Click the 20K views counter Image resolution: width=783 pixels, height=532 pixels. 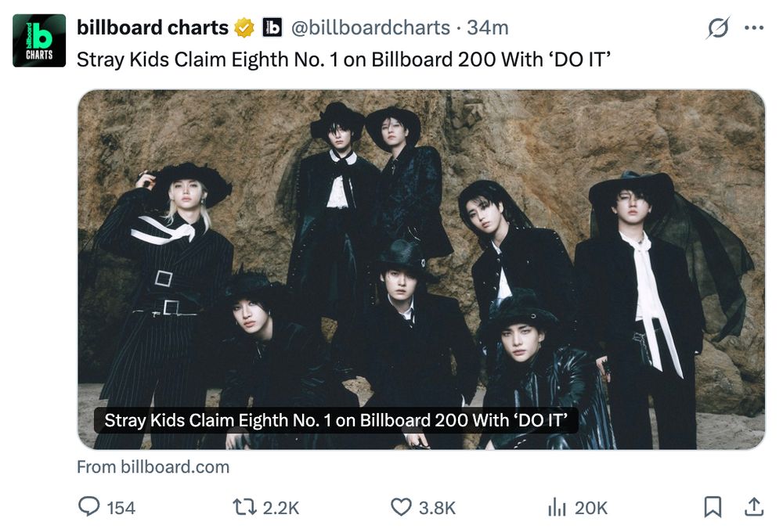tap(591, 508)
